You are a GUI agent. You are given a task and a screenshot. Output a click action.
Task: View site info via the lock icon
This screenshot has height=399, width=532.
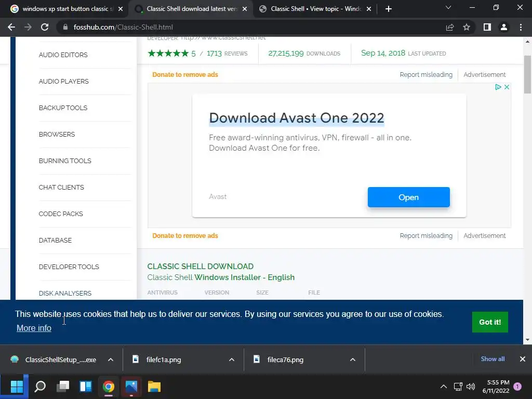pos(65,27)
